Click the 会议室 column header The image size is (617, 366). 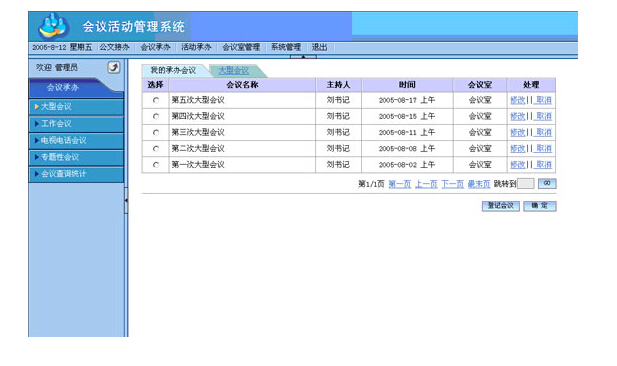click(x=480, y=85)
